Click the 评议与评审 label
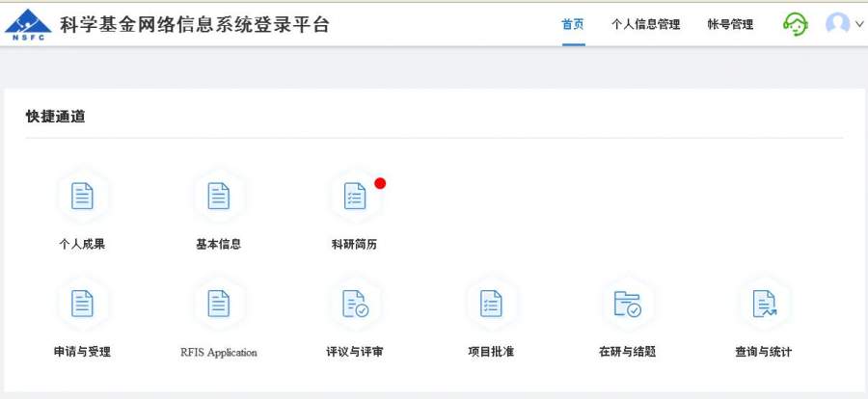Screen dimensions: 868x399 355,352
